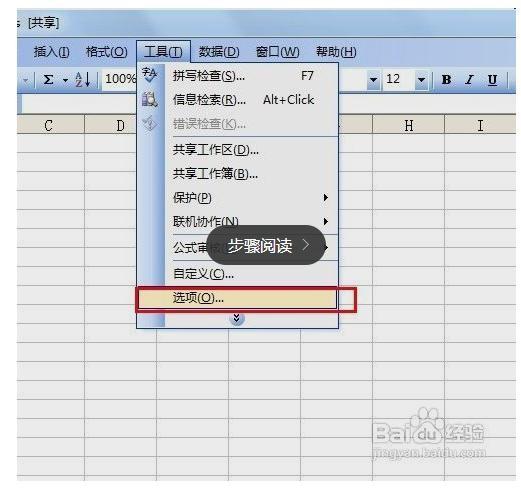The height and width of the screenshot is (489, 521).
Task: Open the 格式(O) menu
Action: click(x=107, y=52)
